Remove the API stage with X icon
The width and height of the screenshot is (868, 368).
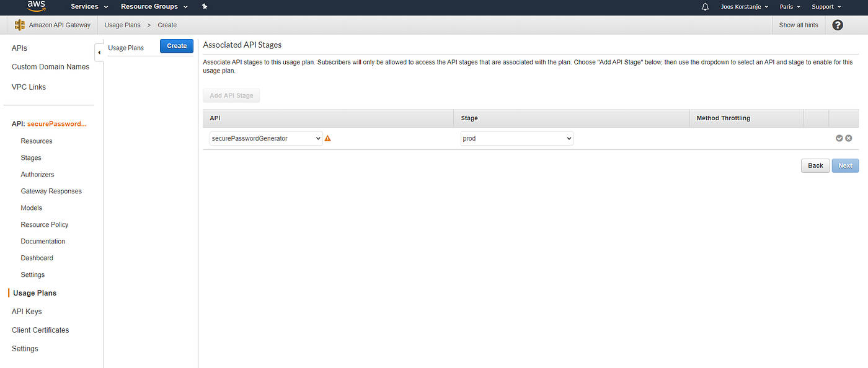(848, 138)
